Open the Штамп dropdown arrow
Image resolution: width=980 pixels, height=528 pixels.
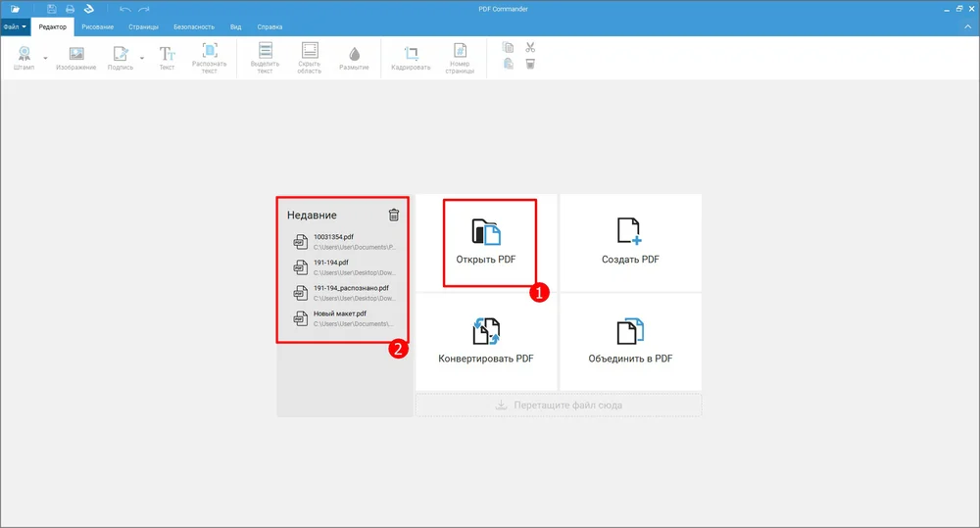coord(45,58)
